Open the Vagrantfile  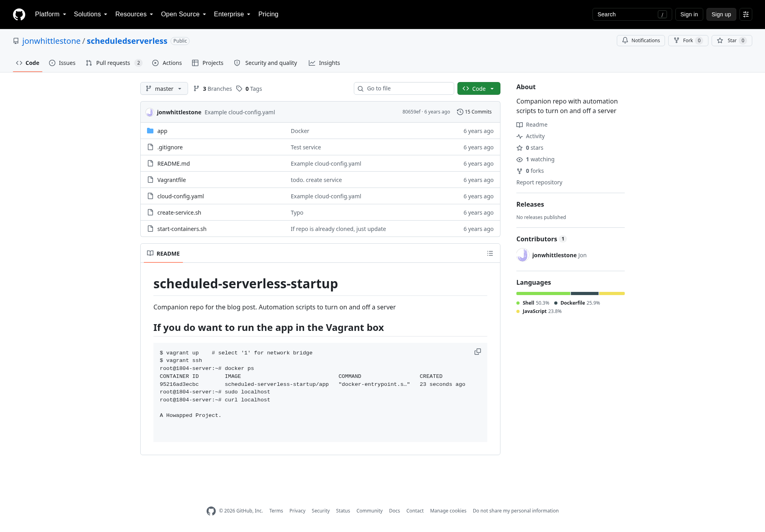pyautogui.click(x=171, y=180)
